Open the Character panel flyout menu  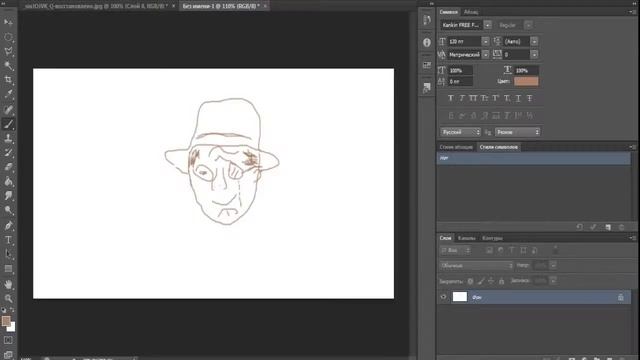coord(632,12)
